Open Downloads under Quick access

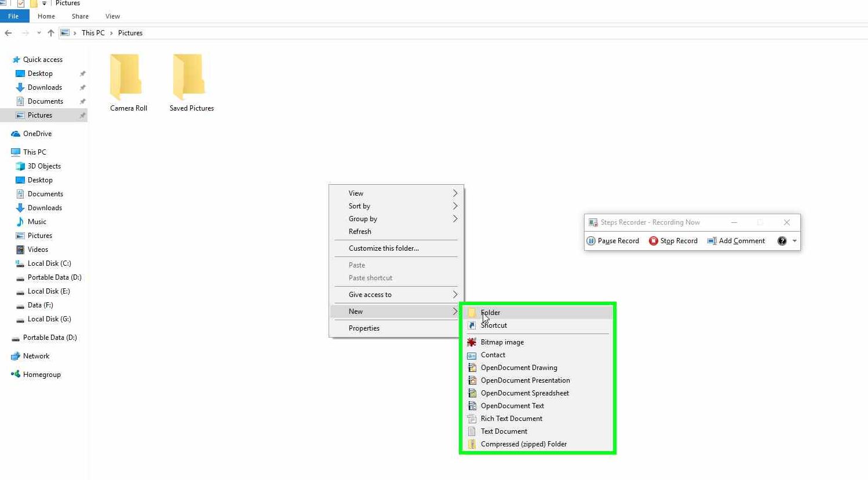pyautogui.click(x=45, y=87)
